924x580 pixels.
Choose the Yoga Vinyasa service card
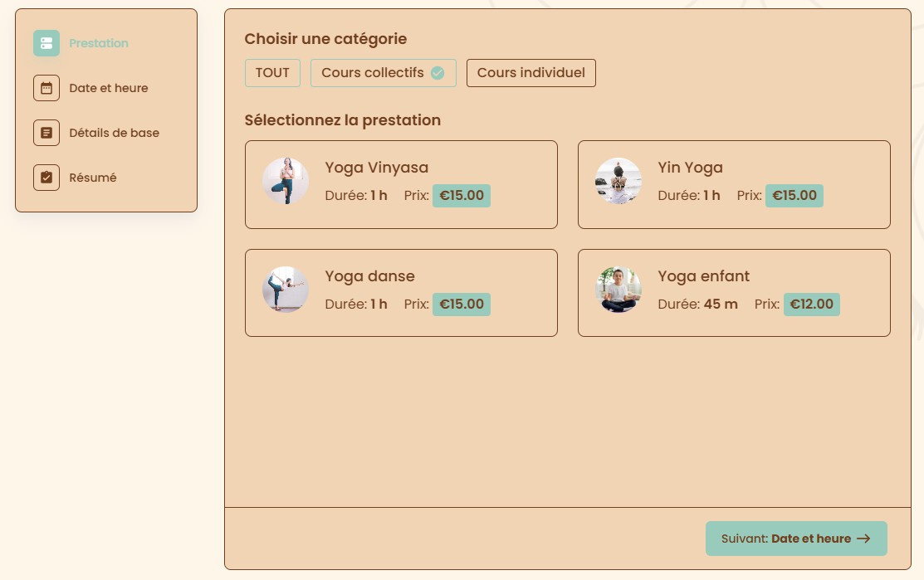[x=401, y=184]
